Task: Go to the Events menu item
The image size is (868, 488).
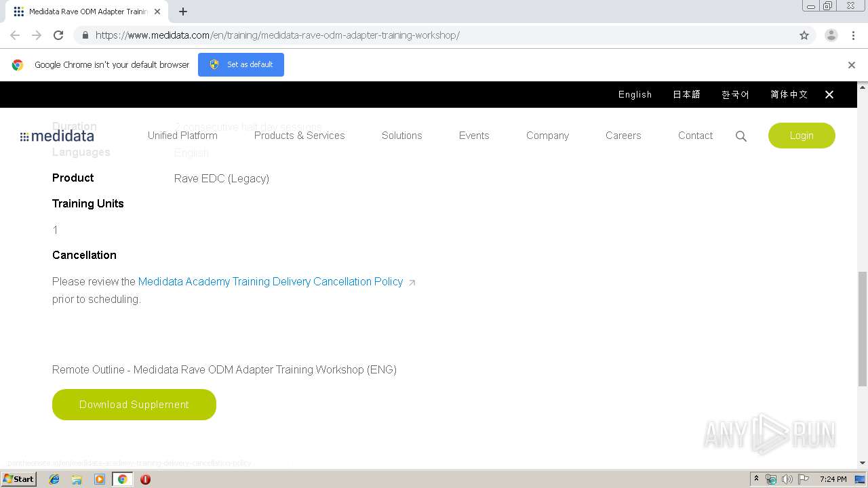Action: click(x=474, y=136)
